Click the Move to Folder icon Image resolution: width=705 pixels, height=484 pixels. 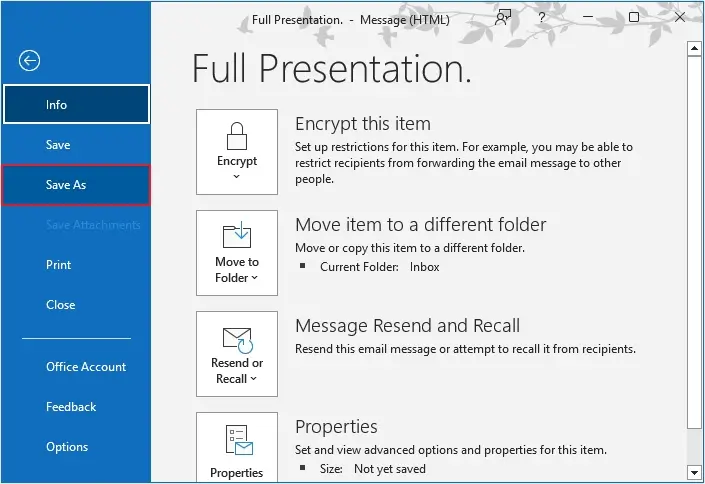[237, 236]
